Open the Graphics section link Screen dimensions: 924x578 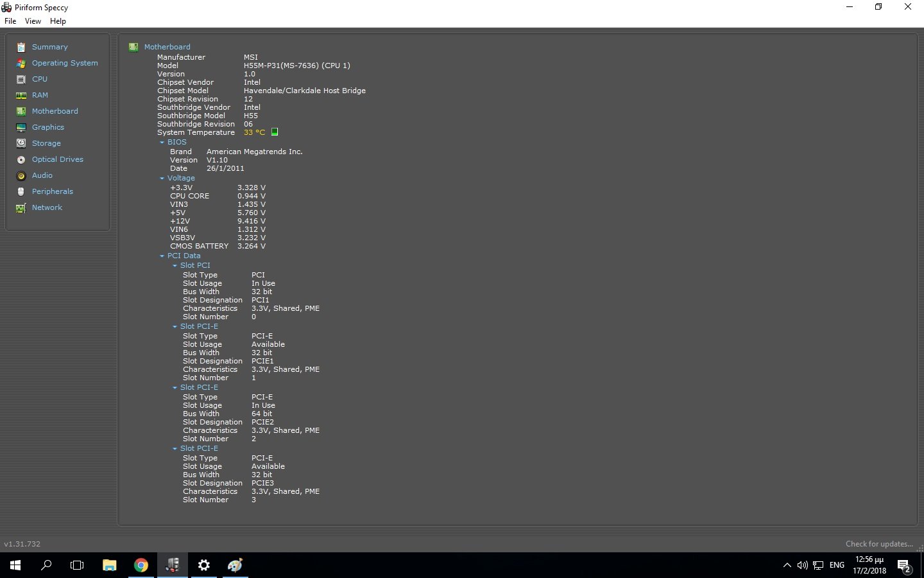(x=48, y=127)
